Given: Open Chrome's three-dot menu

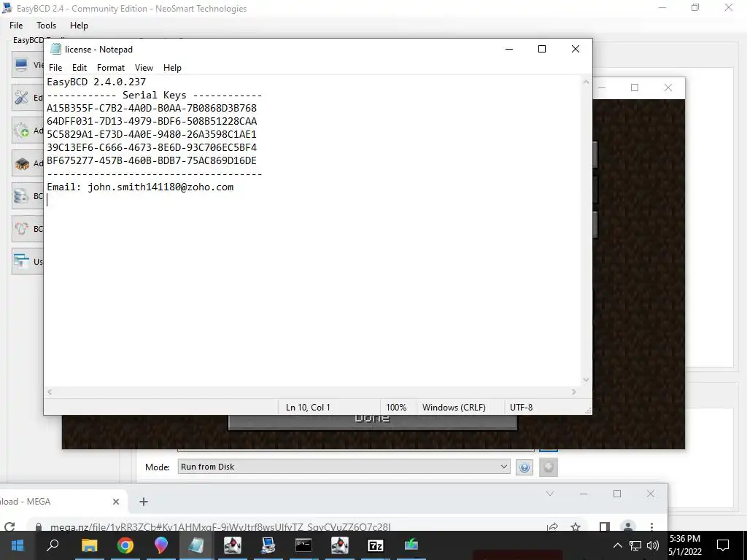Looking at the screenshot, I should pos(651,526).
